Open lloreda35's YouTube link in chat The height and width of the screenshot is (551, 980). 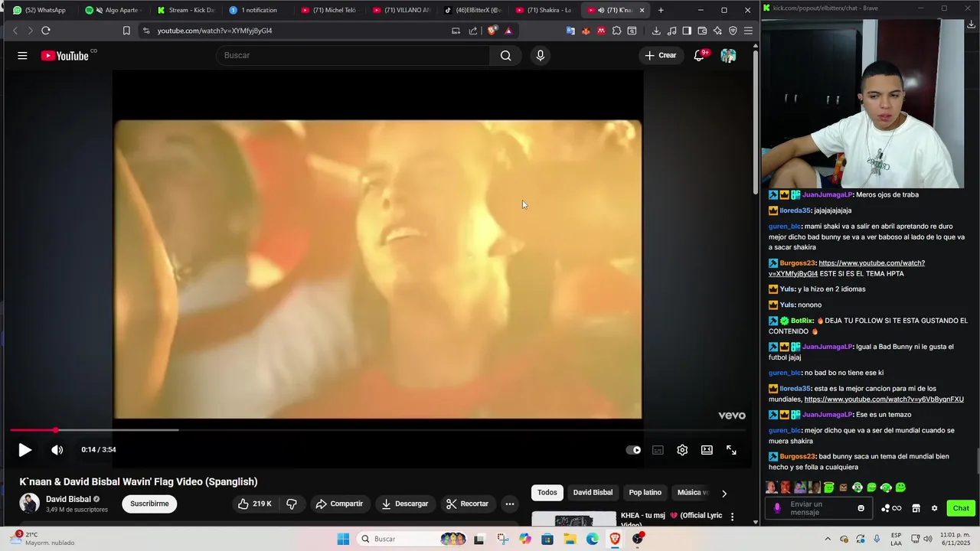[884, 399]
